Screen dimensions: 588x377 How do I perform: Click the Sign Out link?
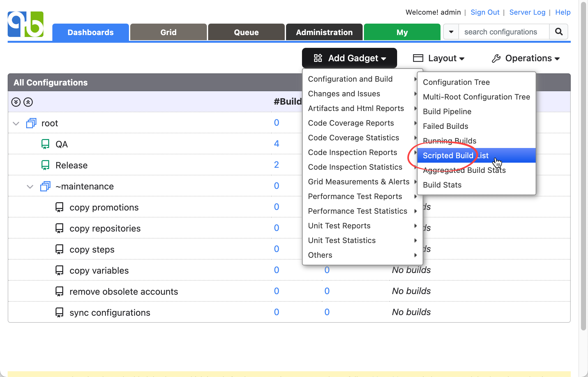pos(485,12)
